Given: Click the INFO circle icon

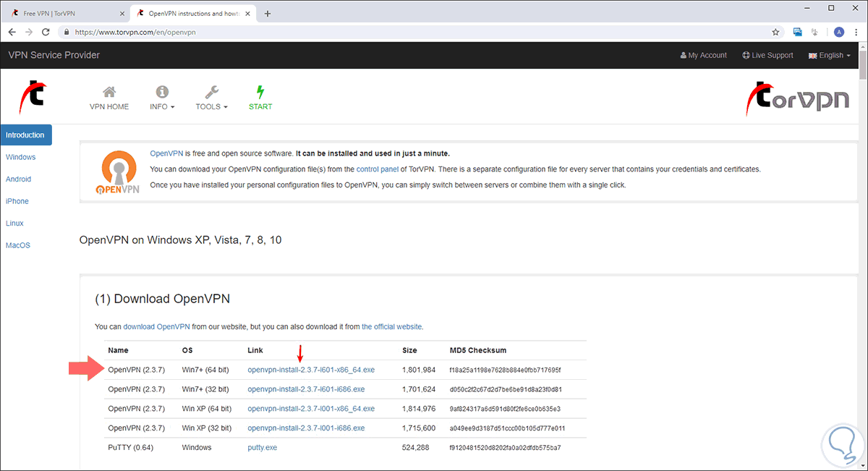Looking at the screenshot, I should coord(162,92).
